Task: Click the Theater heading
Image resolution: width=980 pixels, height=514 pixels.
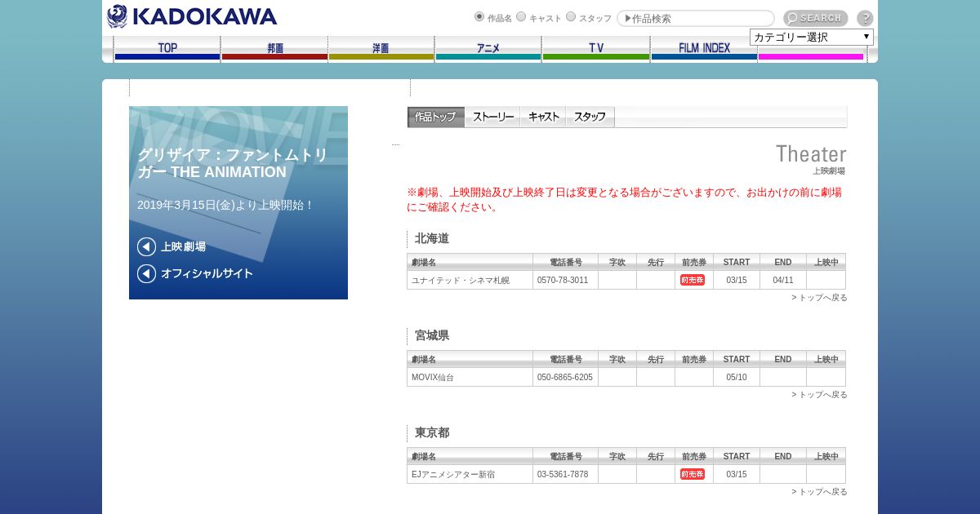Action: coord(811,153)
